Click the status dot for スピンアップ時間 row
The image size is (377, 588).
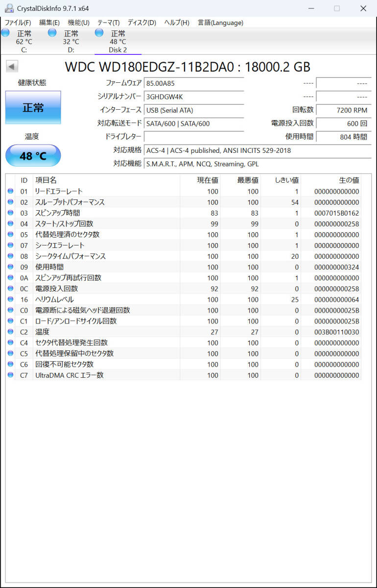coord(11,213)
